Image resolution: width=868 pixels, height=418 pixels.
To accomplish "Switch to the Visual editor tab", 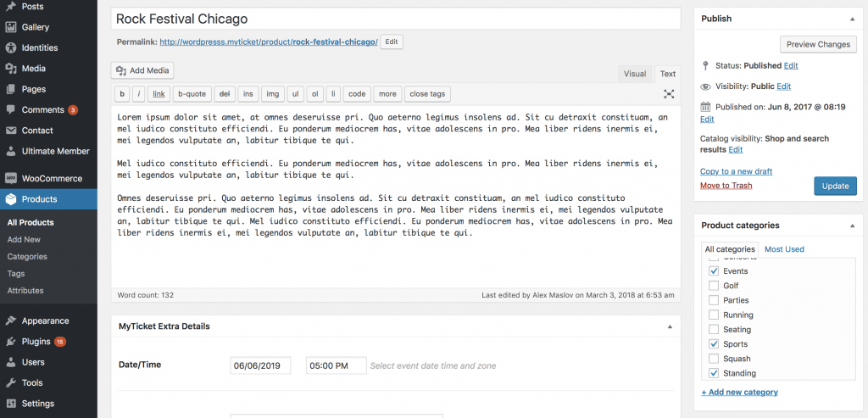I will coord(635,74).
